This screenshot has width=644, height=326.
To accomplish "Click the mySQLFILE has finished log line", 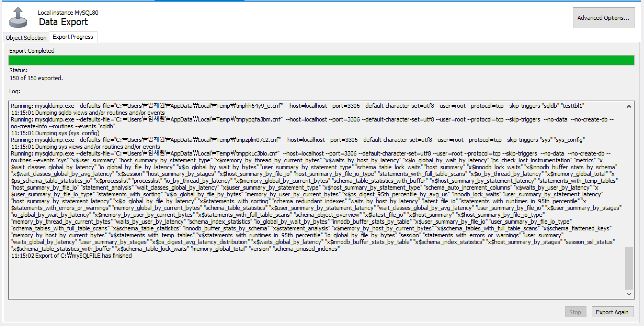I will click(71, 256).
